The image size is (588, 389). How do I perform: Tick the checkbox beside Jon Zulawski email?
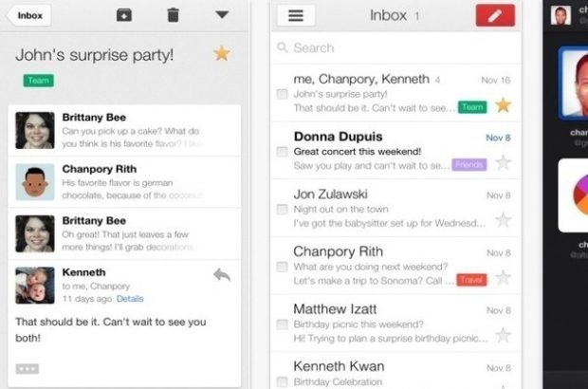282,209
